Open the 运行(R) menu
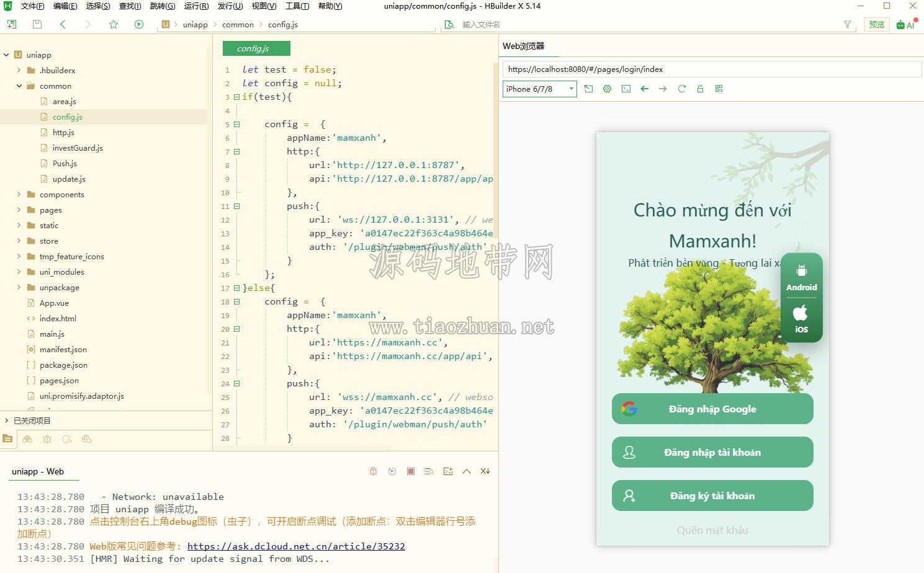Viewport: 924px width, 573px height. click(x=196, y=6)
